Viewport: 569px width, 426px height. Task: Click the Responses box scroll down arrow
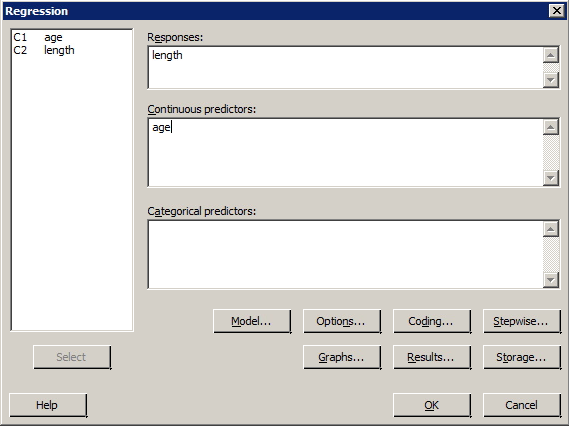550,80
